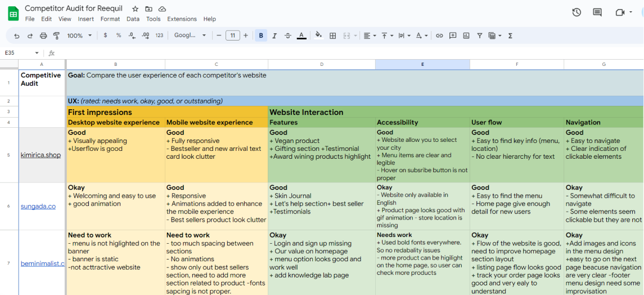
Task: Open the File menu
Action: tap(30, 19)
